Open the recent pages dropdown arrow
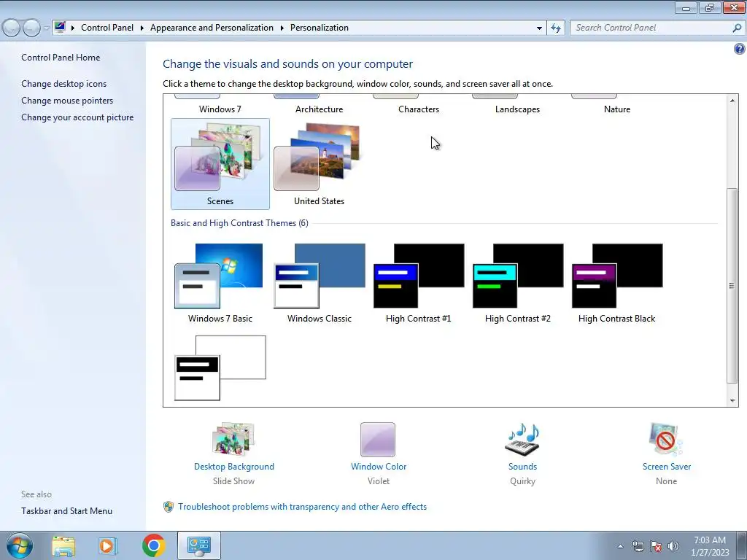The height and width of the screenshot is (560, 747). [x=46, y=28]
